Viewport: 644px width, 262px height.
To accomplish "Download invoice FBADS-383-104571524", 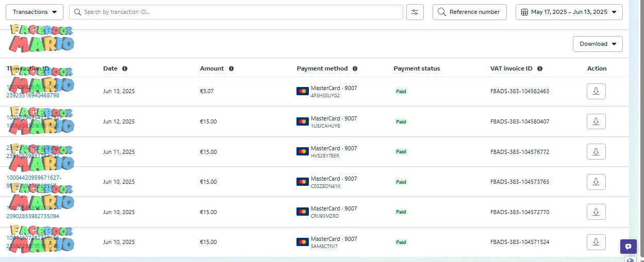I will point(596,241).
